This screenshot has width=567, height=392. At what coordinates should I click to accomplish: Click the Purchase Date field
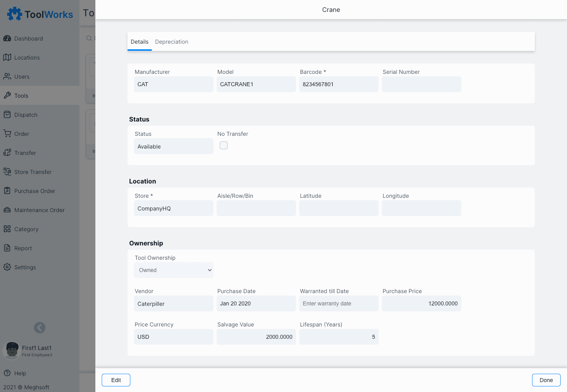256,303
